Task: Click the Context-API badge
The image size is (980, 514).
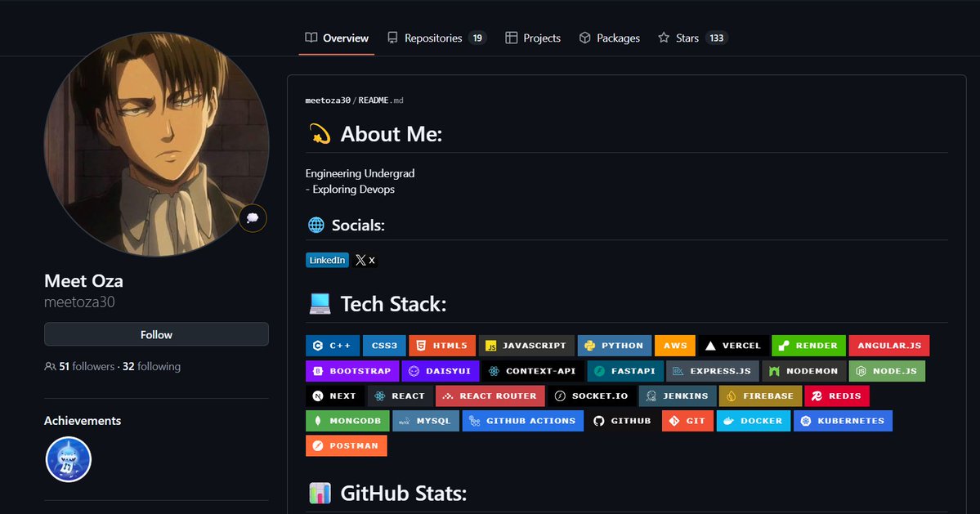Action: tap(533, 371)
